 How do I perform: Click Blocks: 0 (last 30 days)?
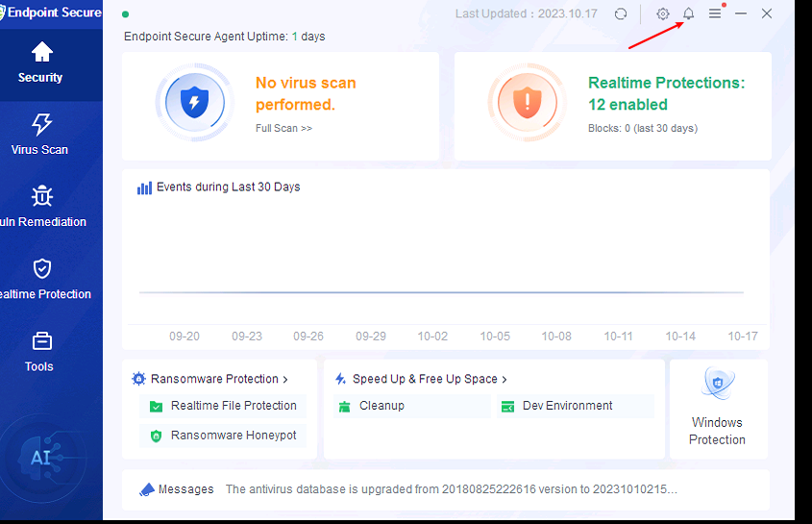click(643, 128)
